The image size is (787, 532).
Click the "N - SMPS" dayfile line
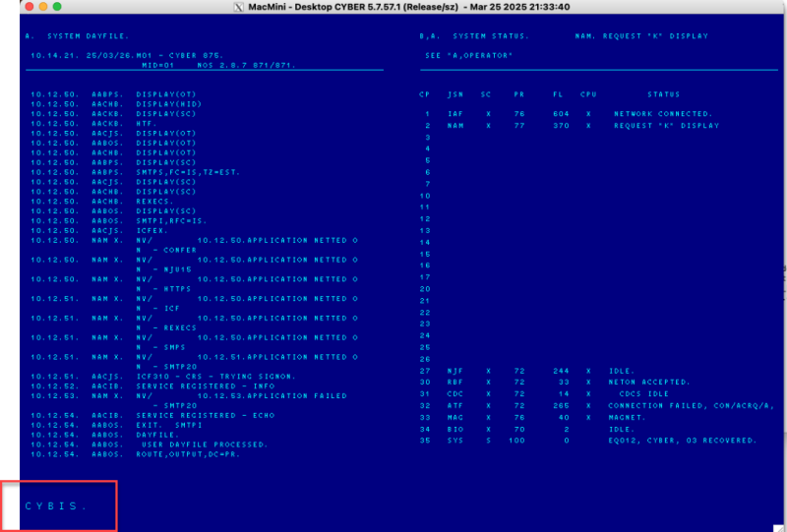coord(160,347)
